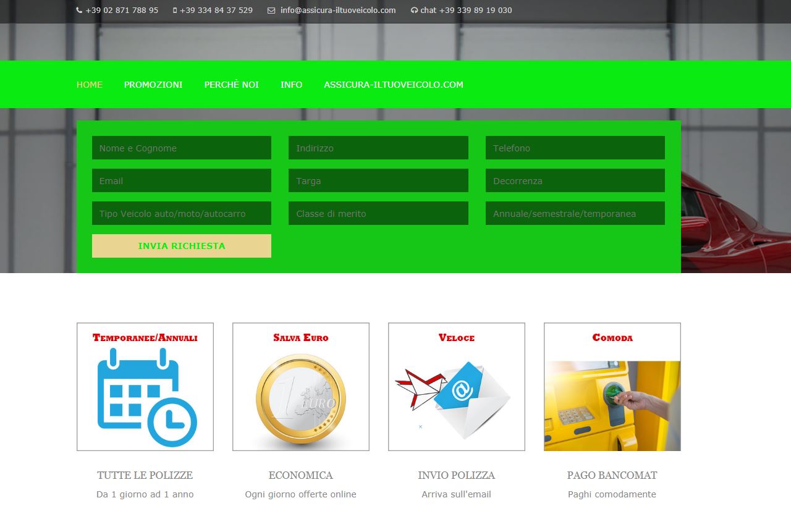Select the Decorrenza input field

tap(575, 181)
